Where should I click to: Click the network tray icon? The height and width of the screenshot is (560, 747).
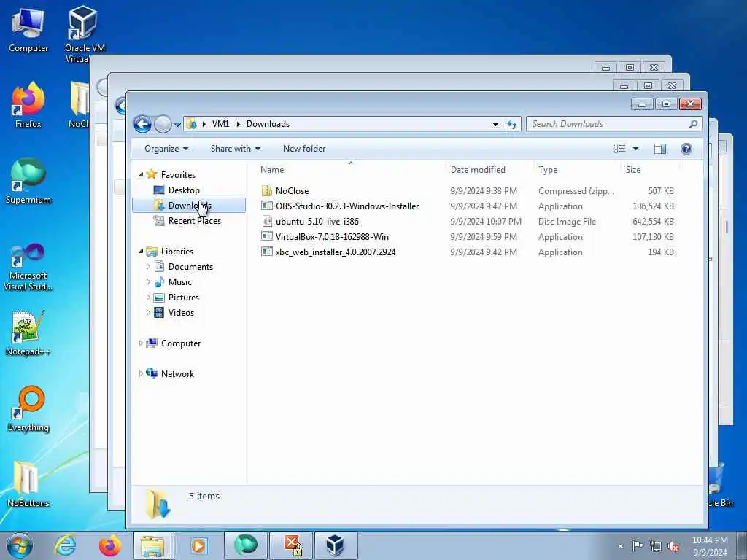(656, 547)
